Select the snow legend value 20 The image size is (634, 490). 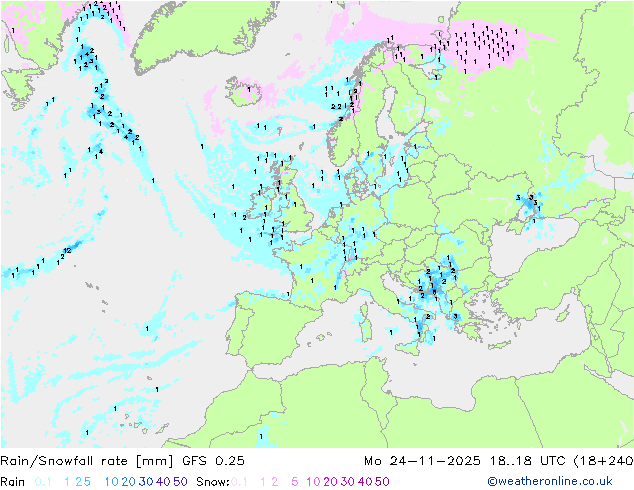(x=330, y=482)
